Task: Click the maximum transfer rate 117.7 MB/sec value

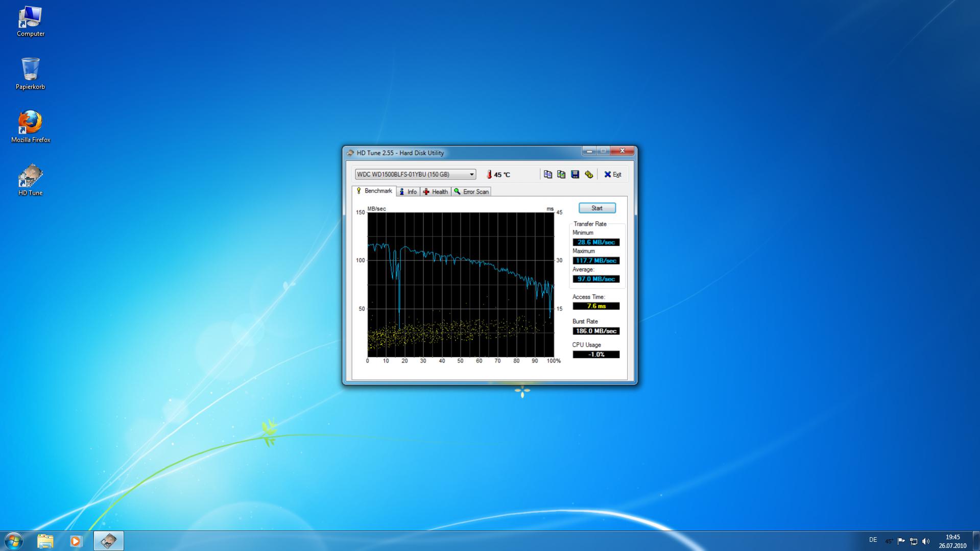Action: pos(596,261)
